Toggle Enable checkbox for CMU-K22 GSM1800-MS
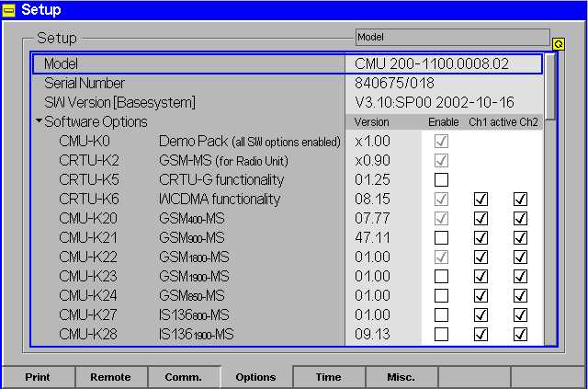The width and height of the screenshot is (588, 389). tap(441, 257)
